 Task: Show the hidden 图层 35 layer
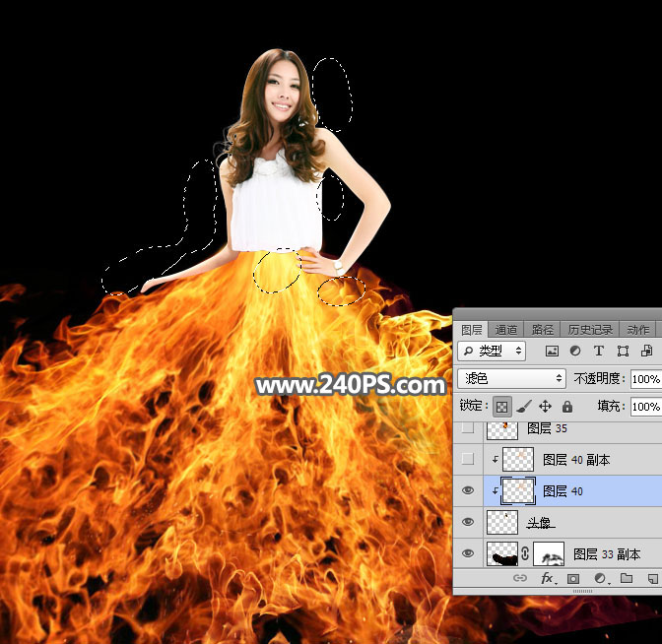click(x=468, y=428)
